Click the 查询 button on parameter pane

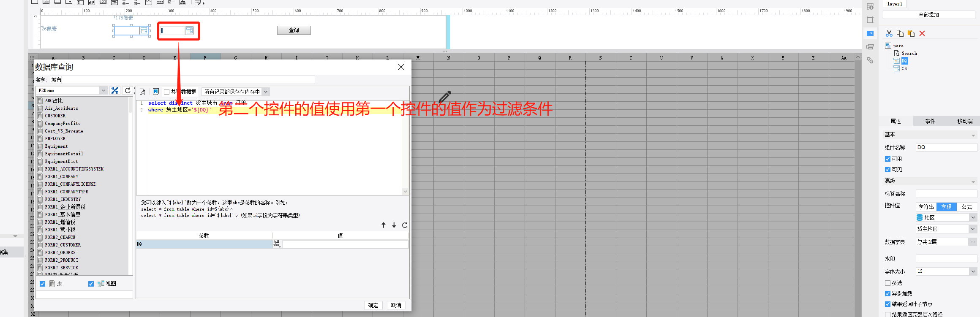(294, 30)
